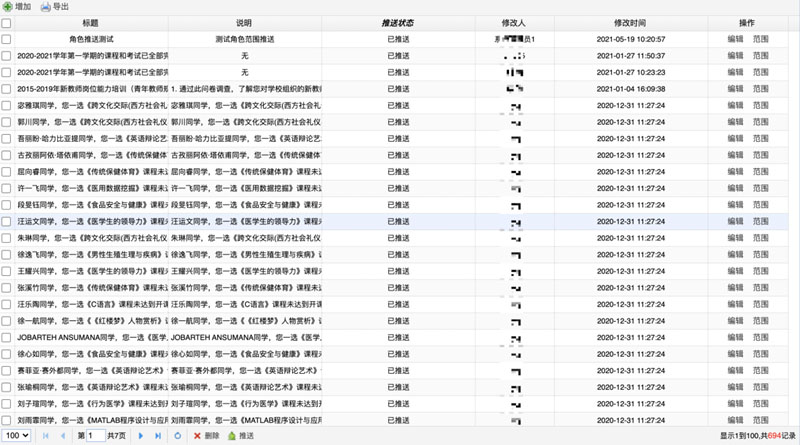The width and height of the screenshot is (800, 445).
Task: Go to the first page
Action: pos(45,436)
